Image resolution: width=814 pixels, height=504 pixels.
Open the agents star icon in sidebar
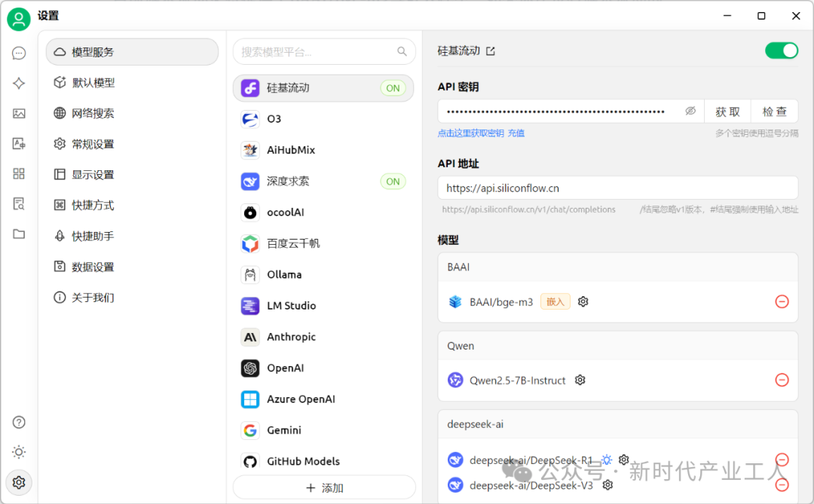click(x=19, y=83)
